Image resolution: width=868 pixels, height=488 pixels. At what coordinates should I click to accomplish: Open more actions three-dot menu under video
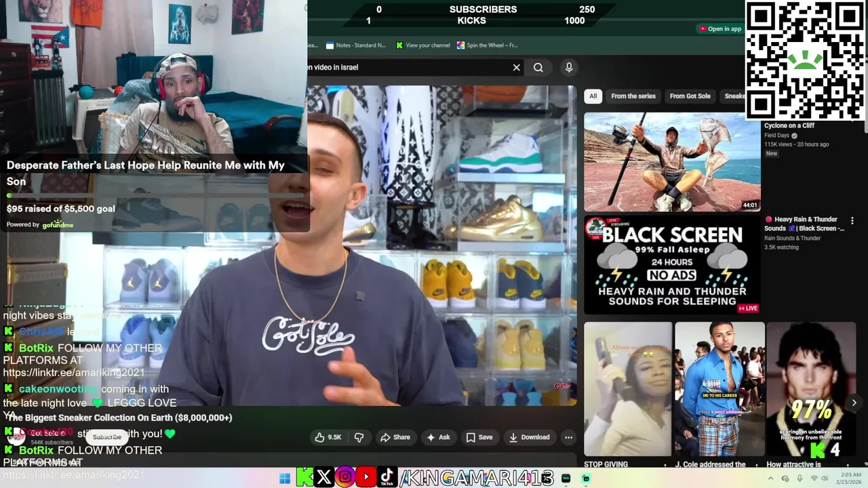[x=568, y=437]
